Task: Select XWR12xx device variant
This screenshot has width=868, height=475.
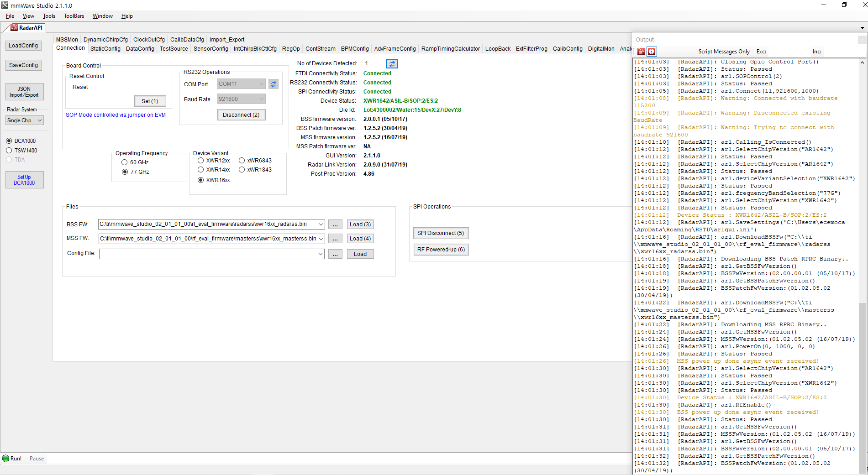Action: [200, 161]
